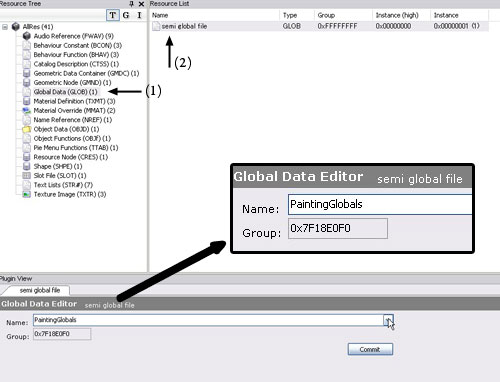
Task: Pin the Resource Tree panel
Action: pos(131,4)
